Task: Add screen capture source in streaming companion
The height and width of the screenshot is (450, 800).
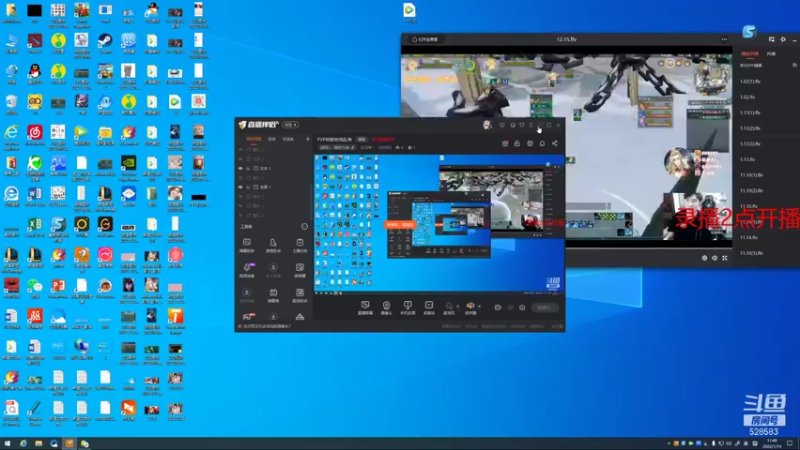Action: pyautogui.click(x=365, y=307)
